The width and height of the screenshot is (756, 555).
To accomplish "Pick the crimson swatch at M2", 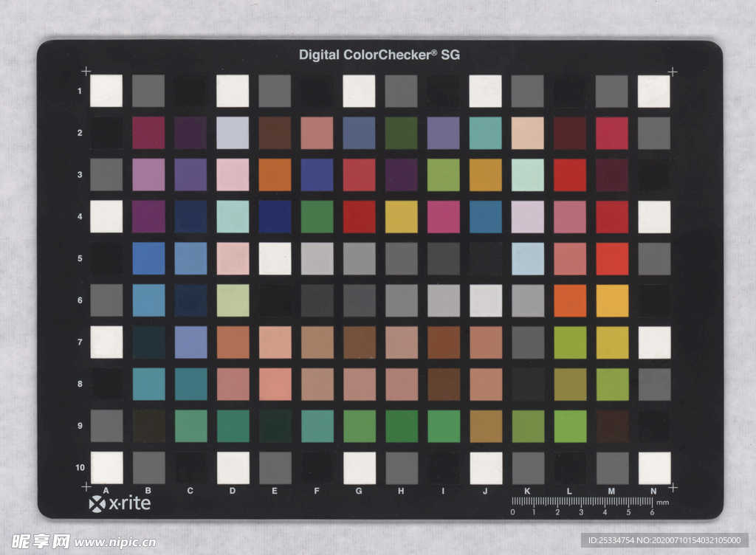I will 612,133.
